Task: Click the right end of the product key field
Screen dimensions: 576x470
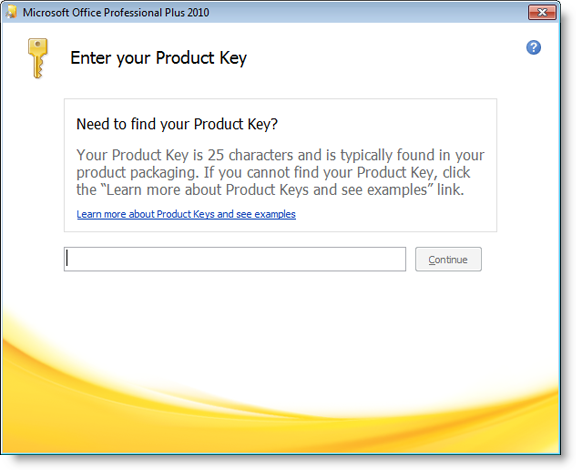Action: [x=399, y=259]
